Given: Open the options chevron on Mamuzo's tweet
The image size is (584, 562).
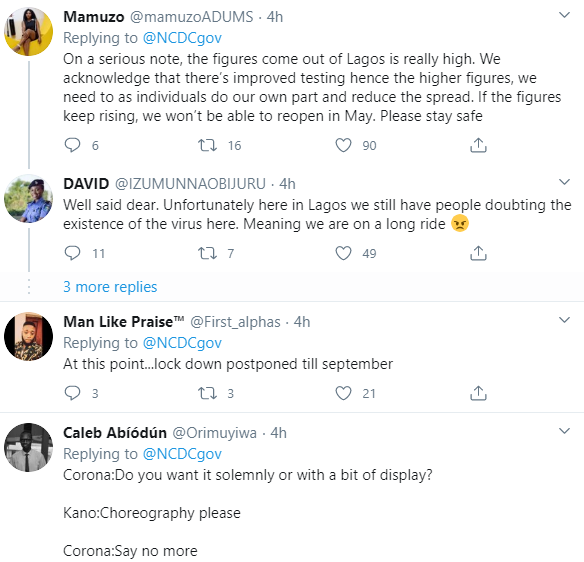Looking at the screenshot, I should [565, 15].
